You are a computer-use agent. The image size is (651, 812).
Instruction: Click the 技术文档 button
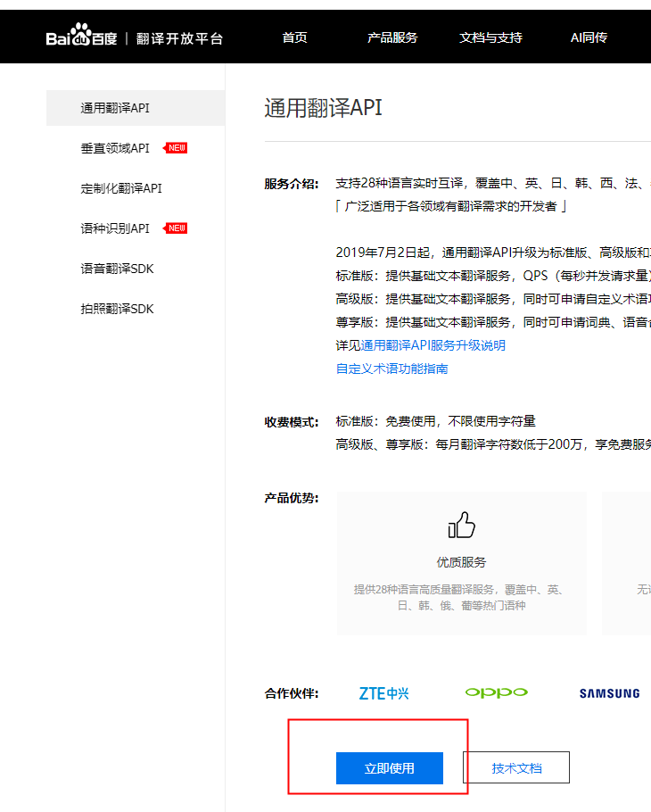tap(516, 768)
